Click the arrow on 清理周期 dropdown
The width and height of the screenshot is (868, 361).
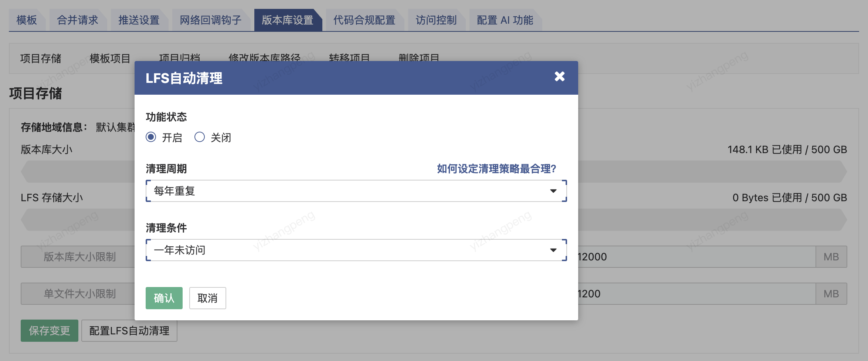click(553, 191)
